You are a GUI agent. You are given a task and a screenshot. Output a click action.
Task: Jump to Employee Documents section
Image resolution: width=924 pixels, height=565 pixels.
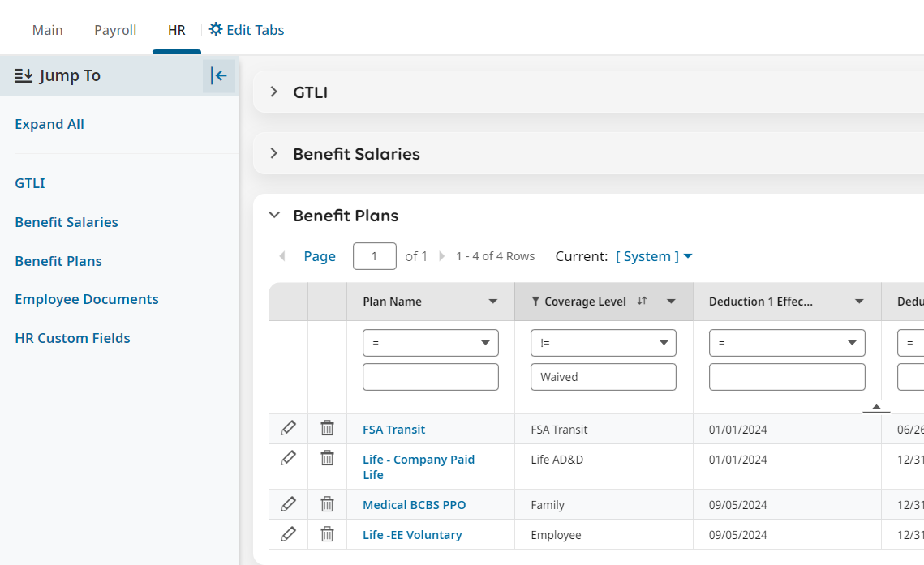[x=87, y=299]
